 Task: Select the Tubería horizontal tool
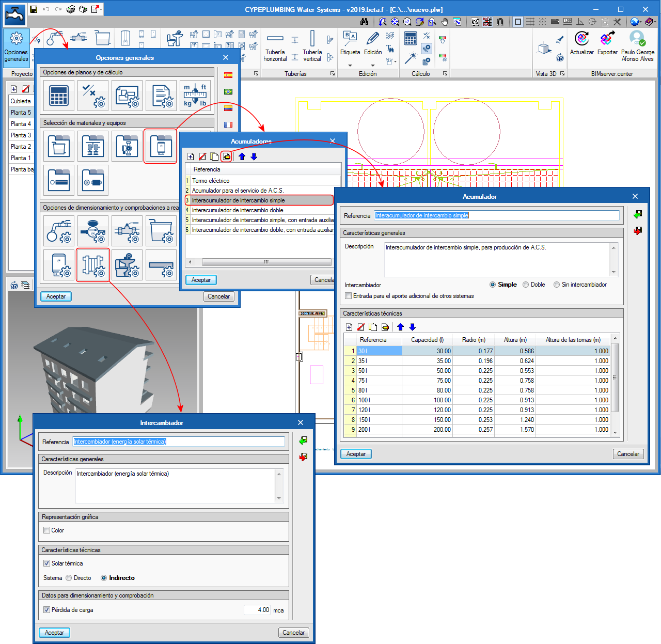tap(275, 46)
